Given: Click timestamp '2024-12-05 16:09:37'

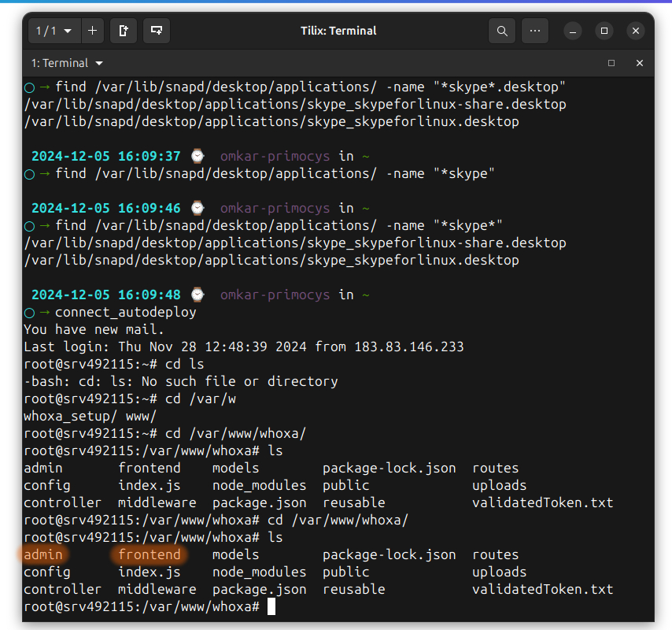Looking at the screenshot, I should [106, 156].
